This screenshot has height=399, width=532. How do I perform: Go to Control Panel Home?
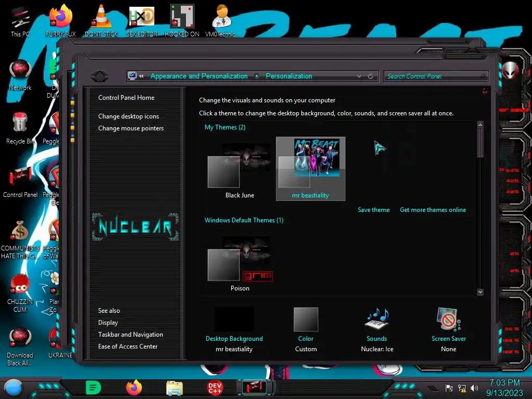click(126, 98)
